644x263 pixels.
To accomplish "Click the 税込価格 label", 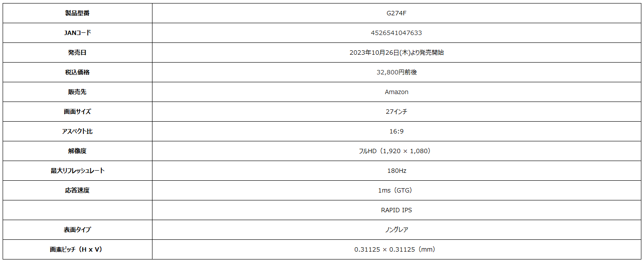I will click(77, 72).
